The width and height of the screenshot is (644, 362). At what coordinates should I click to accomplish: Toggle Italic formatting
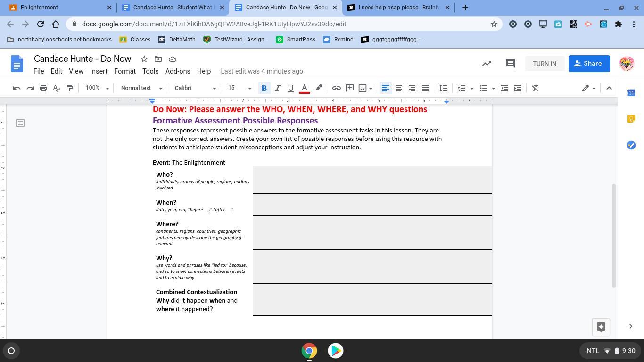277,88
